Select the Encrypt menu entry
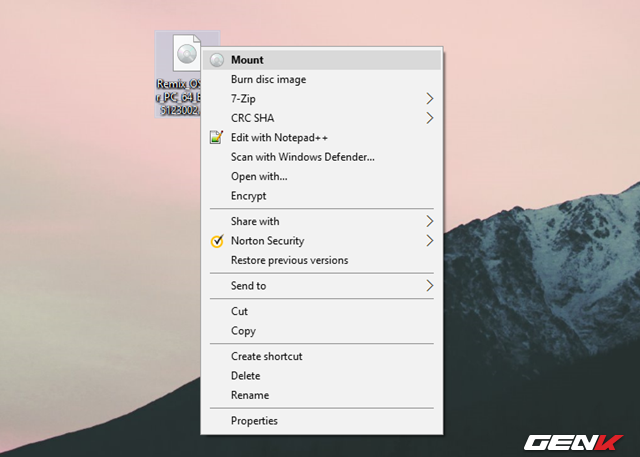Viewport: 640px width, 457px height. [322, 196]
